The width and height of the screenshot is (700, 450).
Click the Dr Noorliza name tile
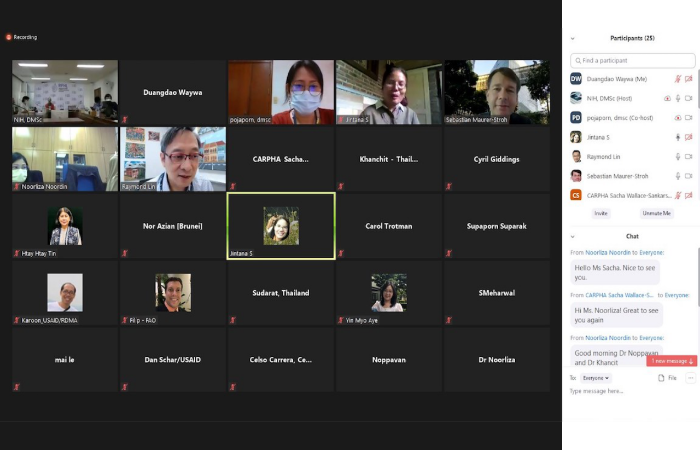(497, 360)
